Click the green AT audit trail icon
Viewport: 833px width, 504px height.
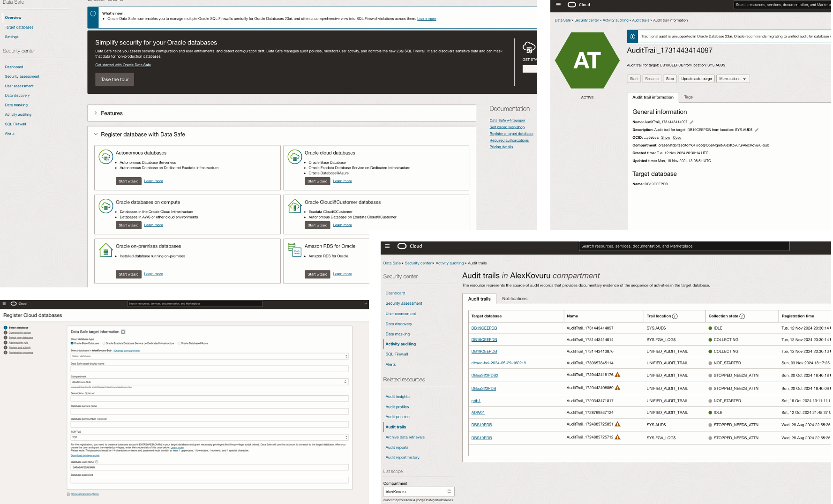pyautogui.click(x=587, y=60)
